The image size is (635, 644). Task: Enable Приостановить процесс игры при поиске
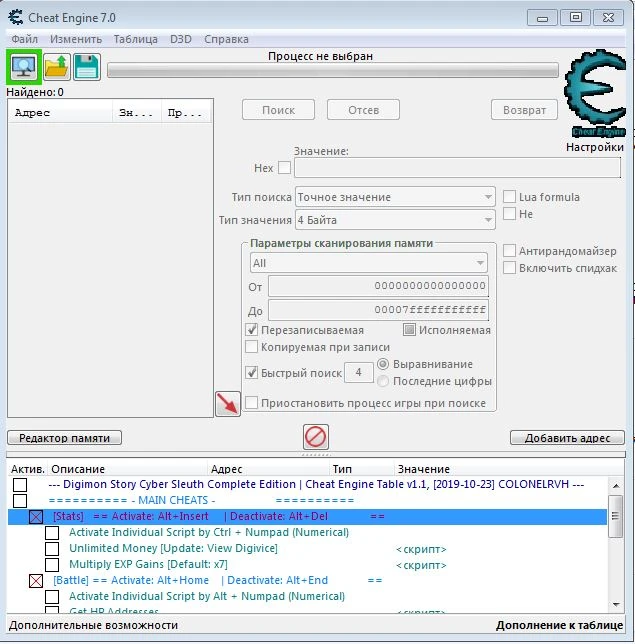(x=251, y=403)
